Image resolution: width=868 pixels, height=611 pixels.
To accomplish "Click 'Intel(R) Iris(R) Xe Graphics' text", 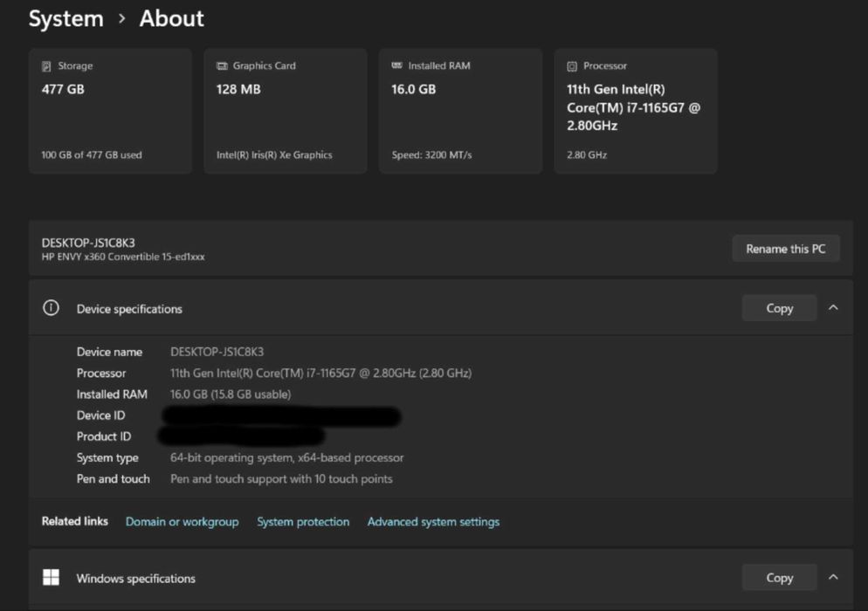I will pos(274,155).
